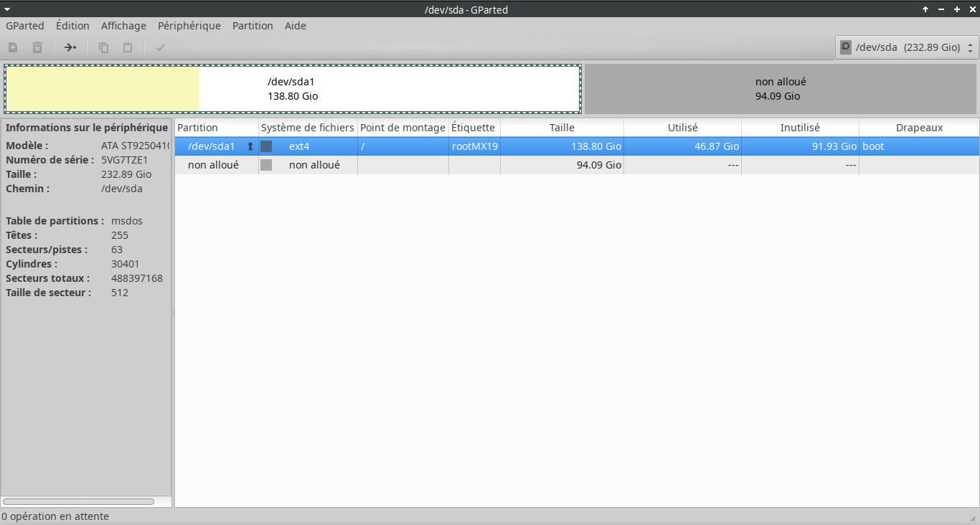Image resolution: width=980 pixels, height=525 pixels.
Task: Click the msdos partition table value
Action: point(127,221)
